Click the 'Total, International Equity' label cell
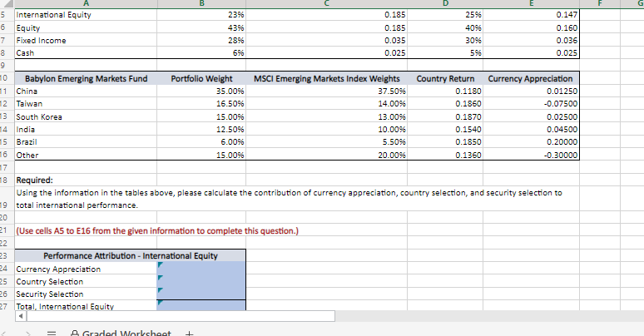The height and width of the screenshot is (336, 644). [x=86, y=305]
